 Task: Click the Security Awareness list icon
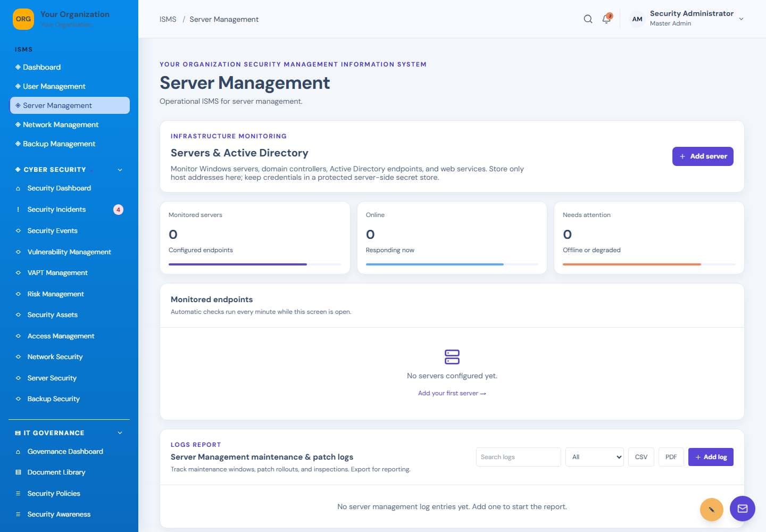(x=18, y=514)
